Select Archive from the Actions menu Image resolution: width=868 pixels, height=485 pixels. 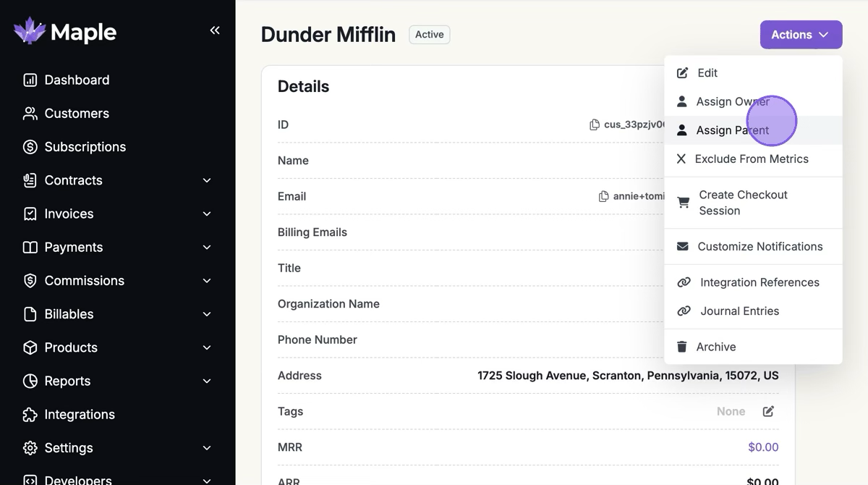coord(753,347)
